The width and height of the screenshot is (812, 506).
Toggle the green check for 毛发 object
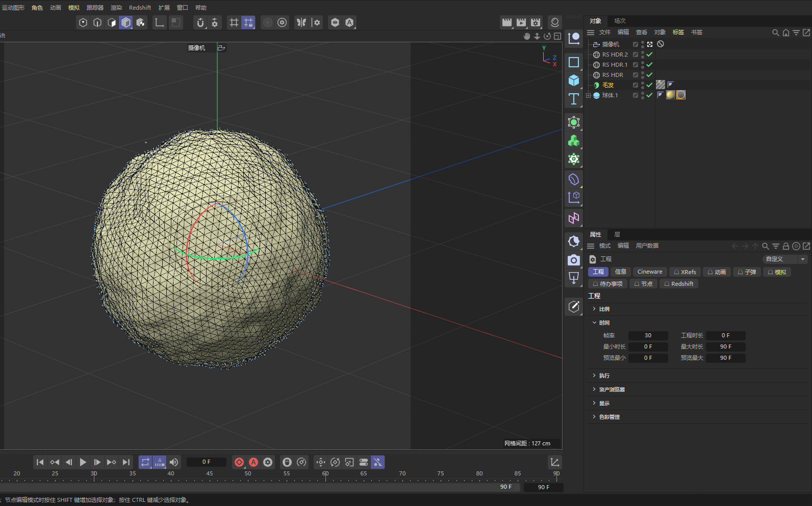click(x=649, y=85)
